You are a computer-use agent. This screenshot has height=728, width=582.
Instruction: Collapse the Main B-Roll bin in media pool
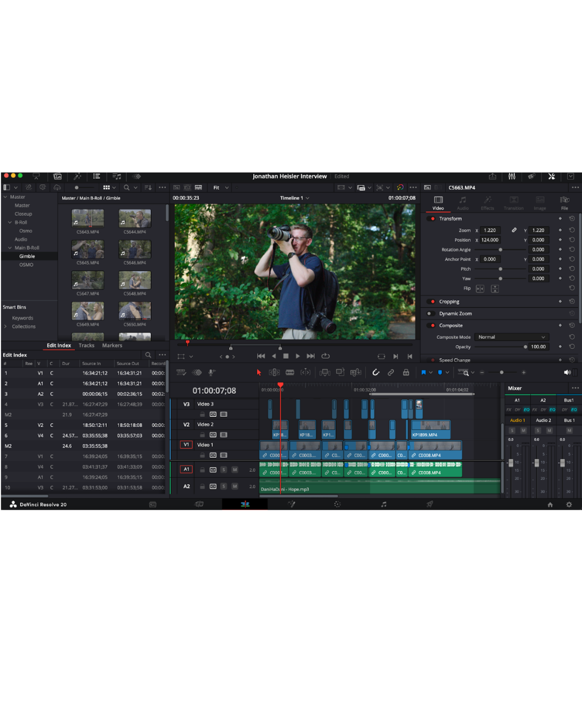click(10, 248)
